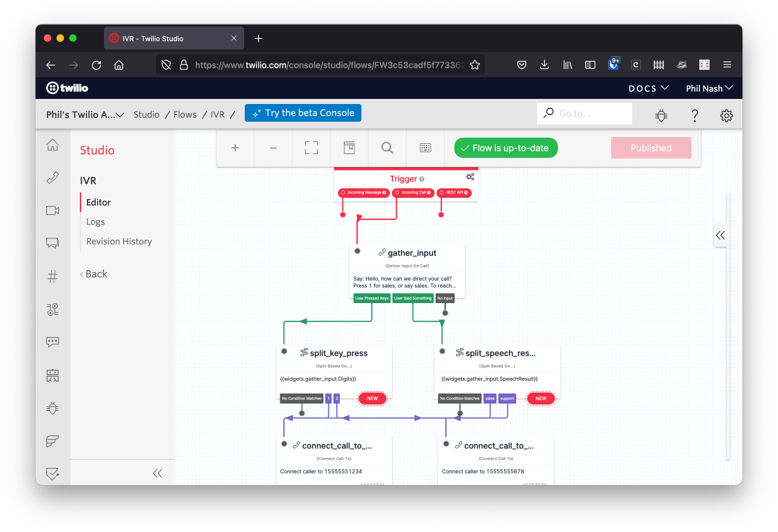Select the Incoming Message trigger output

(364, 193)
